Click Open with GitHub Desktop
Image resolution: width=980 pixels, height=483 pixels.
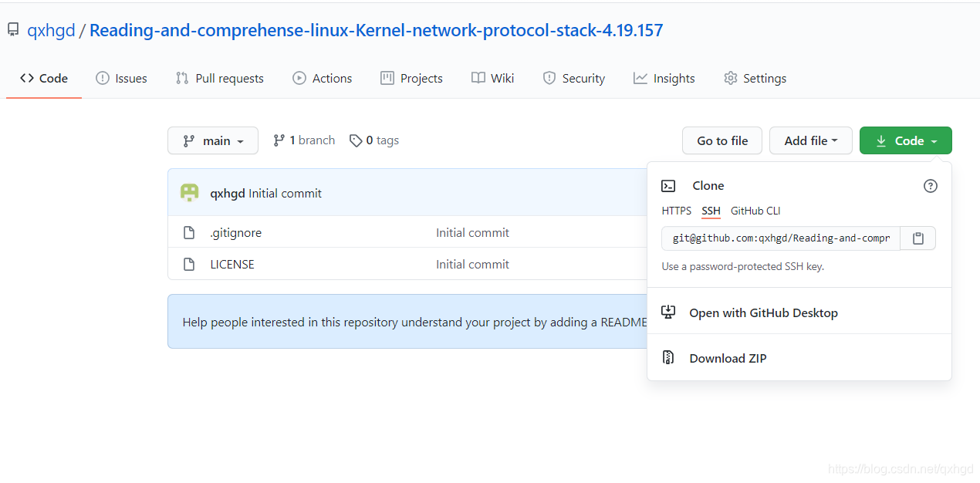click(763, 312)
